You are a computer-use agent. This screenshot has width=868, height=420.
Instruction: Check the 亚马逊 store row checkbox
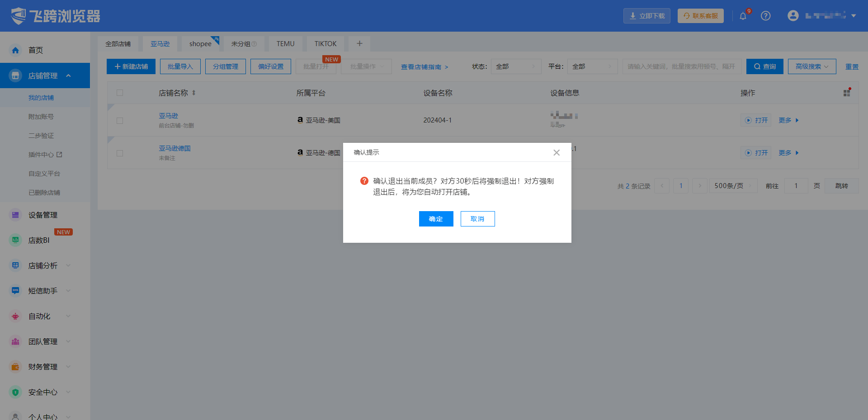click(120, 121)
